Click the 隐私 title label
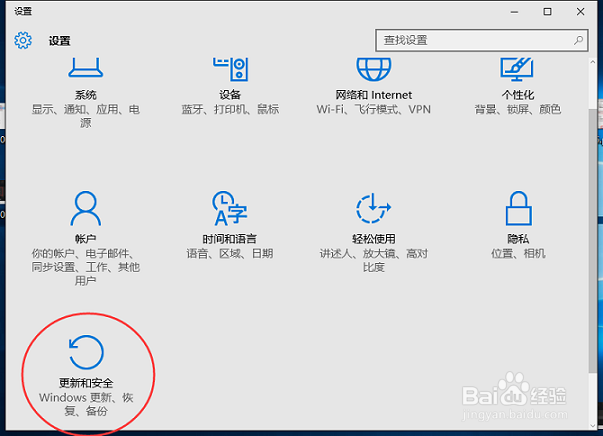 [x=518, y=239]
